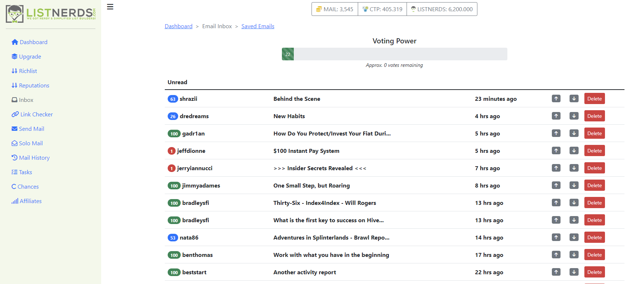Downvote the New Habits email
This screenshot has width=644, height=284.
[x=574, y=116]
